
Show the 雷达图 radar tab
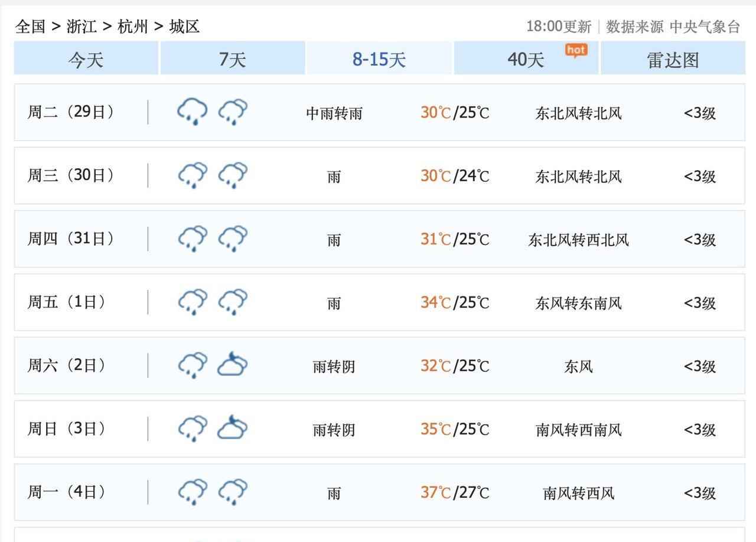[x=673, y=60]
